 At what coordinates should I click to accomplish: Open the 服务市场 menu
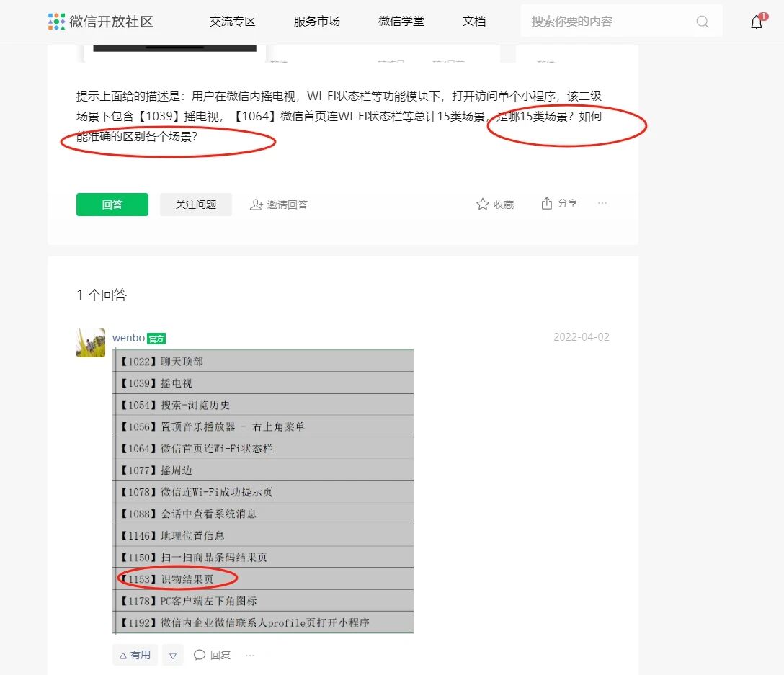316,22
